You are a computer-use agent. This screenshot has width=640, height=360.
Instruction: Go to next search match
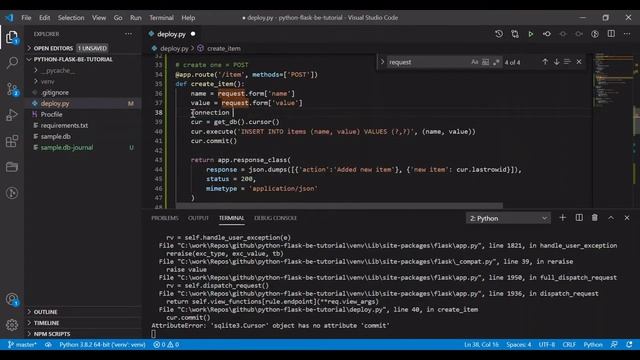coord(556,62)
